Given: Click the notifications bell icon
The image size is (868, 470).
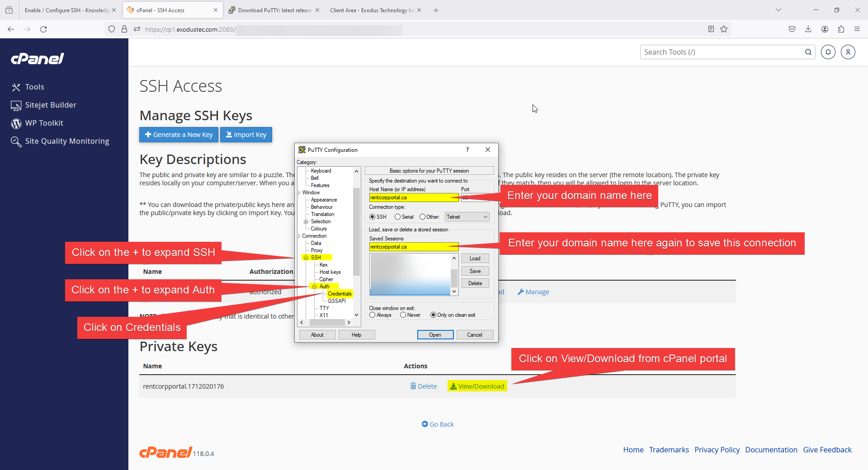Looking at the screenshot, I should point(828,52).
